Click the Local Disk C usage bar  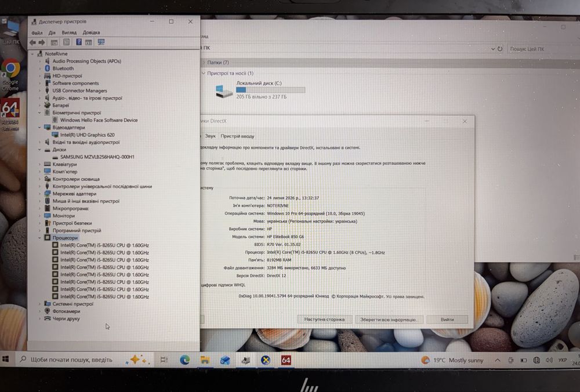click(x=270, y=90)
